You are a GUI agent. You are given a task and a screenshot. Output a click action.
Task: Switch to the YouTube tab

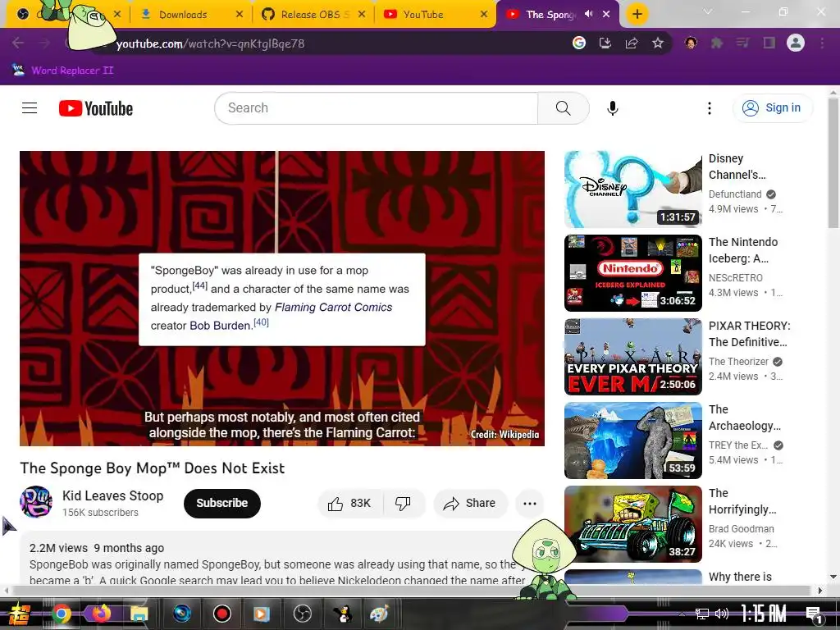pos(423,15)
